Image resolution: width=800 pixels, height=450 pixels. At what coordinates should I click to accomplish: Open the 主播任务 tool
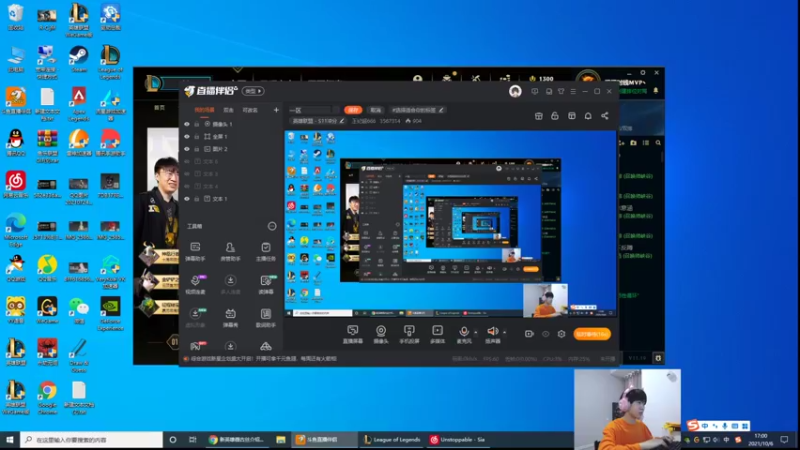265,252
